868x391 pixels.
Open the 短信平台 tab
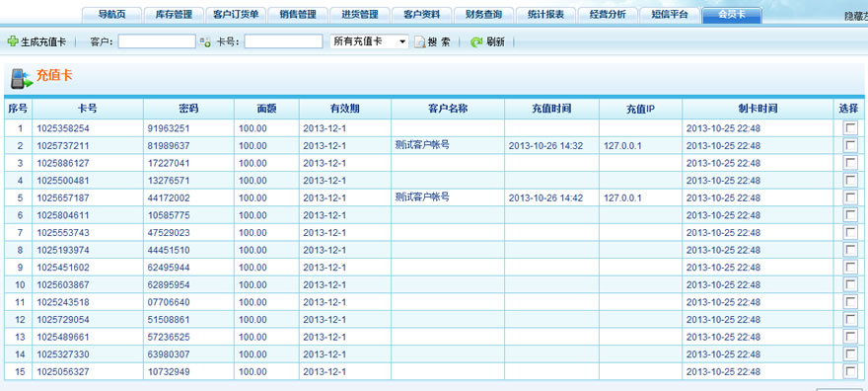(670, 16)
